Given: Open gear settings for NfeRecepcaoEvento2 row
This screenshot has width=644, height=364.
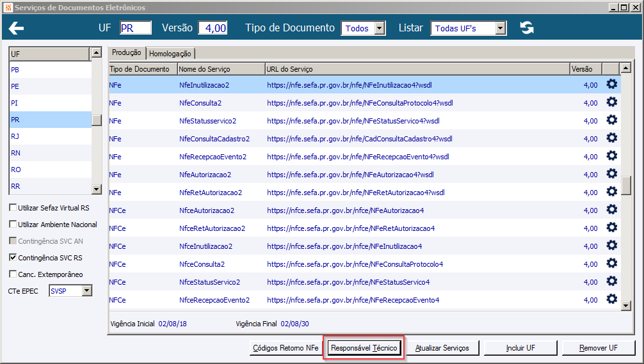Looking at the screenshot, I should coord(612,156).
